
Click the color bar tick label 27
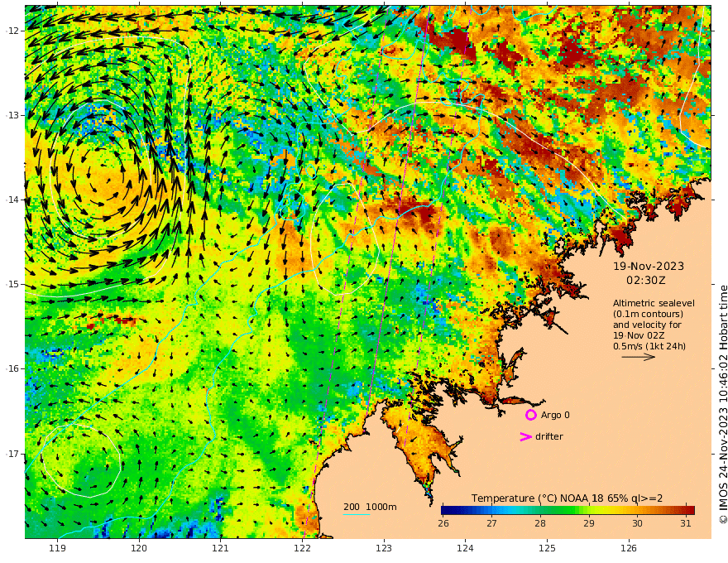click(x=491, y=523)
